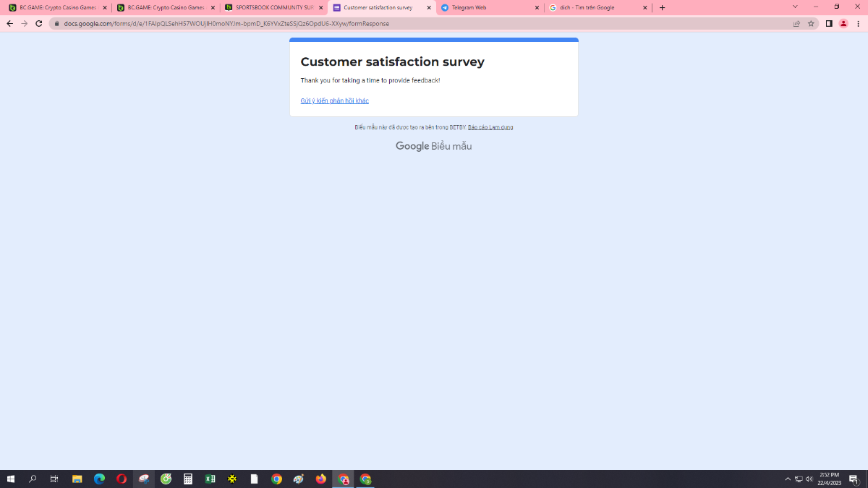Screen dimensions: 868x488
Task: Open Excel from the taskbar
Action: (x=210, y=479)
